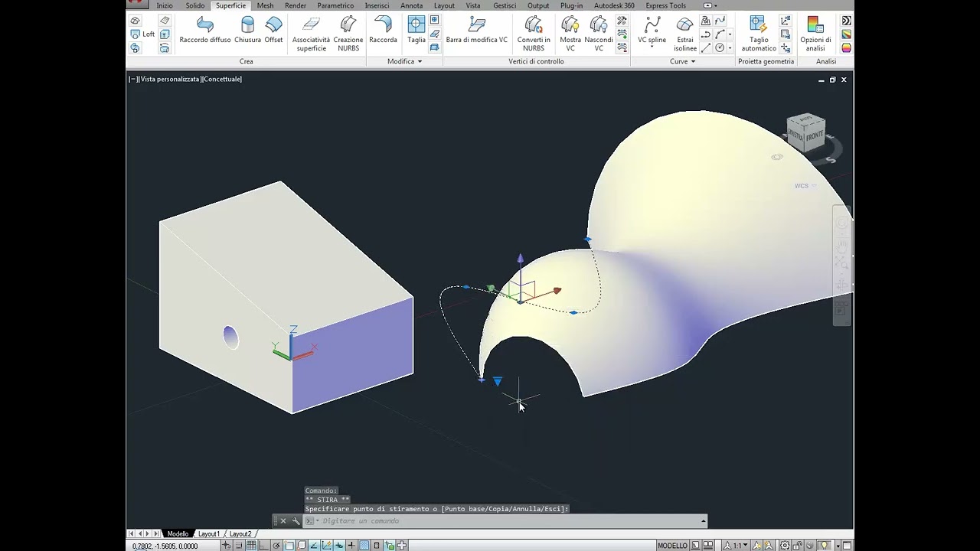Switch to the Solido ribbon tab
The image size is (980, 551).
pos(194,5)
